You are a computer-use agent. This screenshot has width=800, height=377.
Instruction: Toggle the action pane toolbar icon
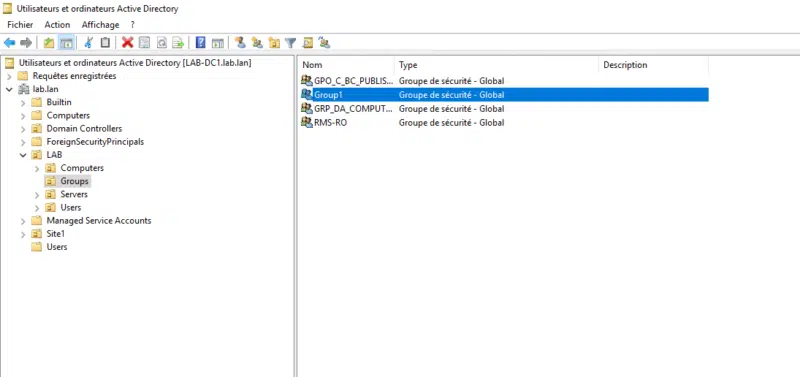coord(218,43)
